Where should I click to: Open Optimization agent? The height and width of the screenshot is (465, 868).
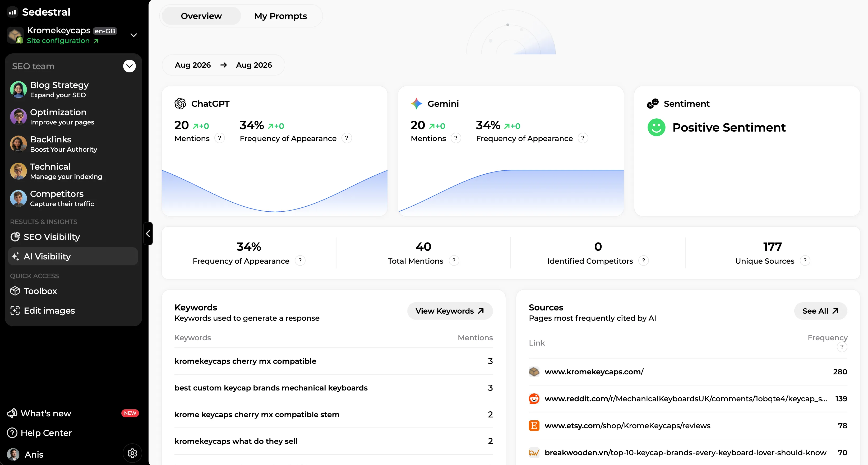73,117
